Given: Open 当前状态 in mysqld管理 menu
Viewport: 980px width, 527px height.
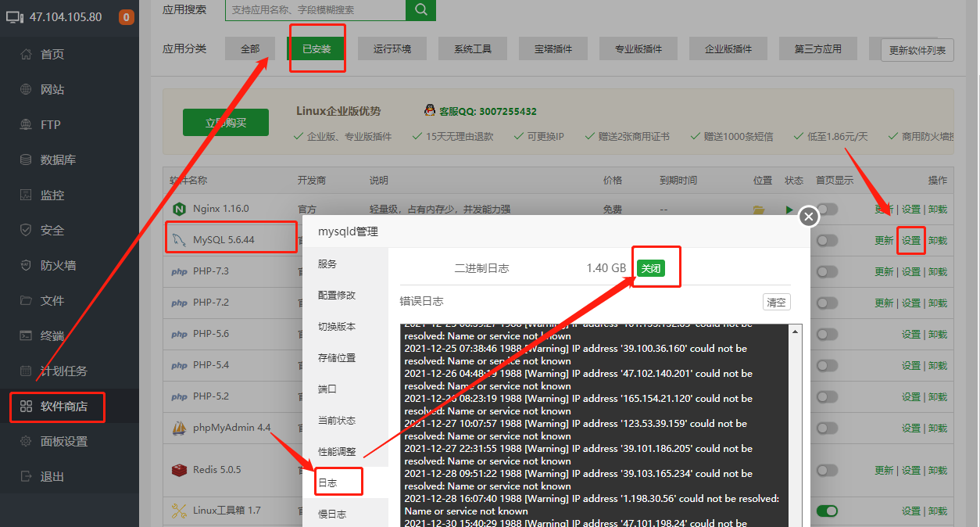Looking at the screenshot, I should [345, 421].
